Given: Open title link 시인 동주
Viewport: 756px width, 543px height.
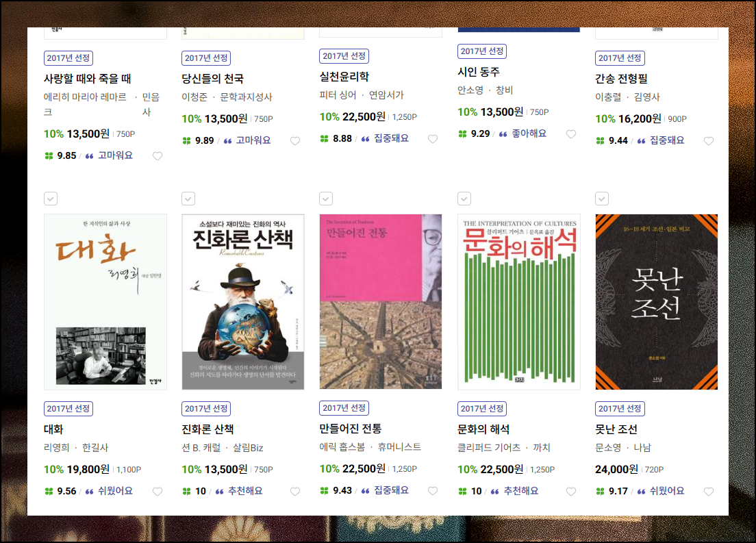Looking at the screenshot, I should point(479,72).
